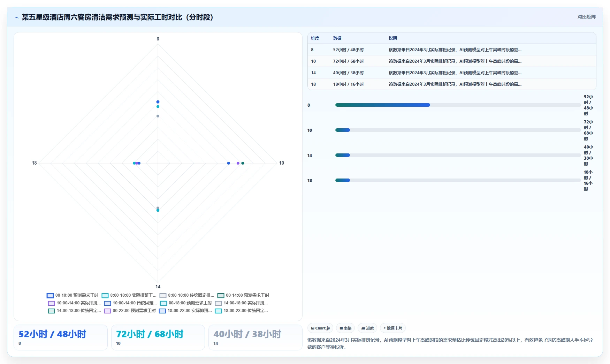The height and width of the screenshot is (364, 610).
Task: Click the dashboard title 某五星级酒店周六客房清洁需求预测
Action: pyautogui.click(x=117, y=17)
